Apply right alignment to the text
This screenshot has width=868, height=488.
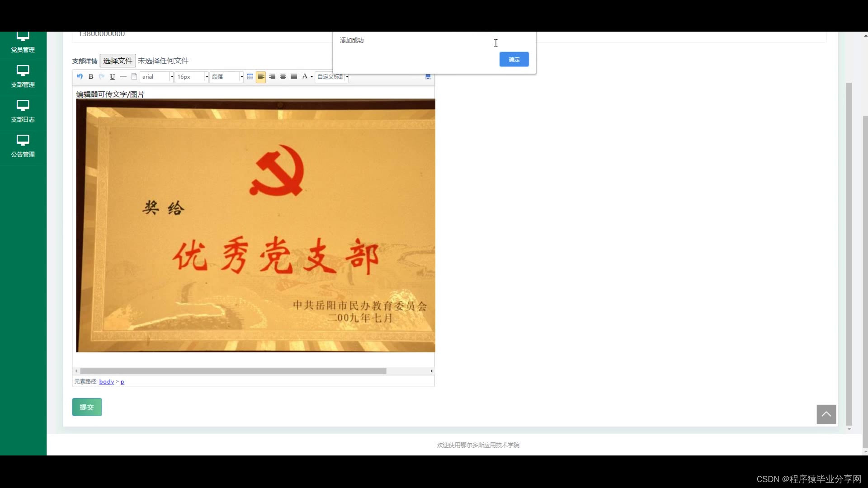tap(272, 76)
